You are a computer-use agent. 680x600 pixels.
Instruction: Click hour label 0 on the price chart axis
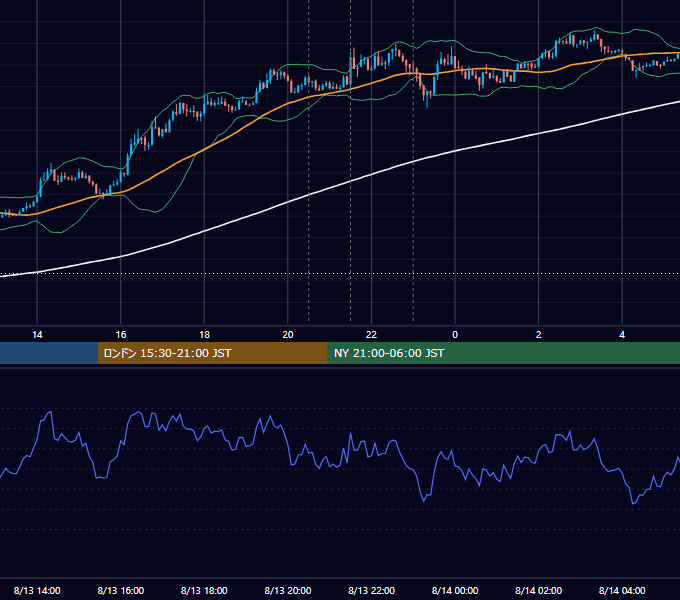pos(455,335)
